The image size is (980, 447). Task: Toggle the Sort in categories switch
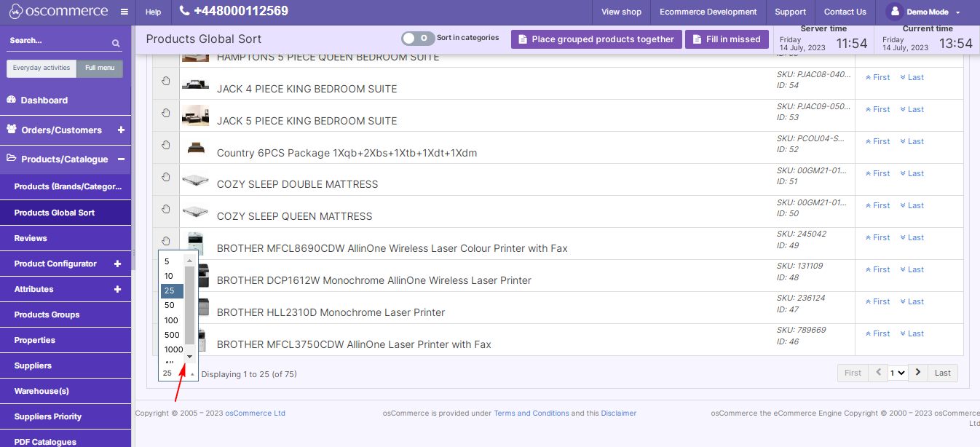(x=418, y=38)
